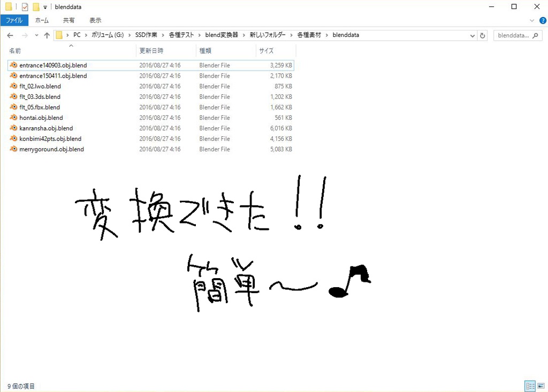Switch to details view using status bar toggle
Viewport: 548px width, 392px height.
coord(530,386)
